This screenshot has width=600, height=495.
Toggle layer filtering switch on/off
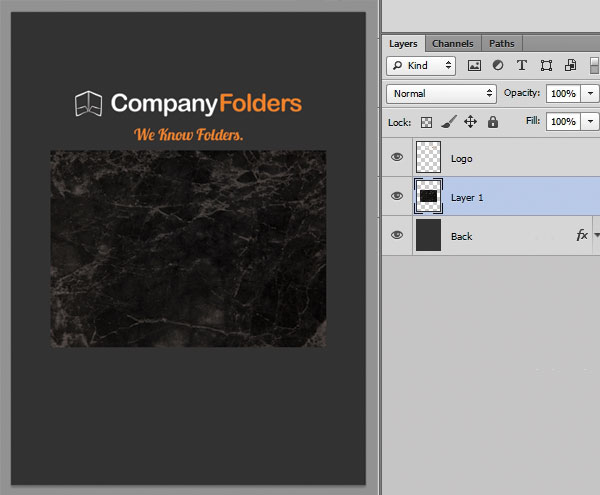click(x=594, y=66)
